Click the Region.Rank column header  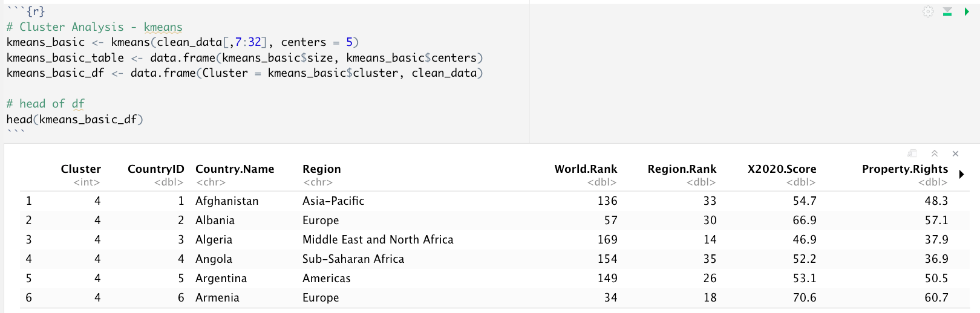click(682, 169)
